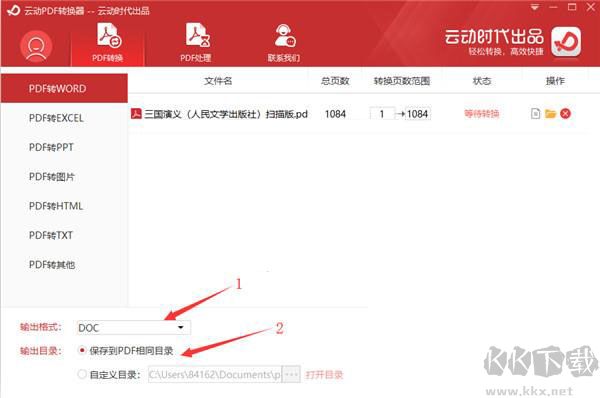Expand the 输出格式 DOC dropdown
This screenshot has height=398, width=600.
pyautogui.click(x=133, y=328)
